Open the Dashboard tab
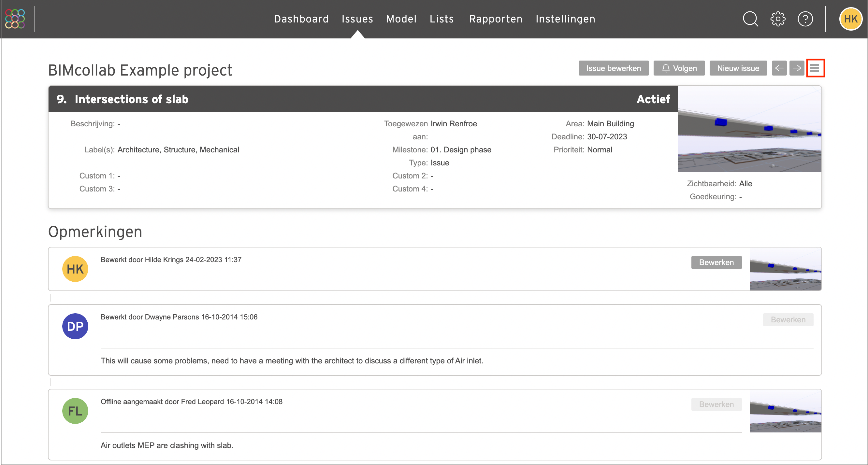The height and width of the screenshot is (465, 868). 301,19
